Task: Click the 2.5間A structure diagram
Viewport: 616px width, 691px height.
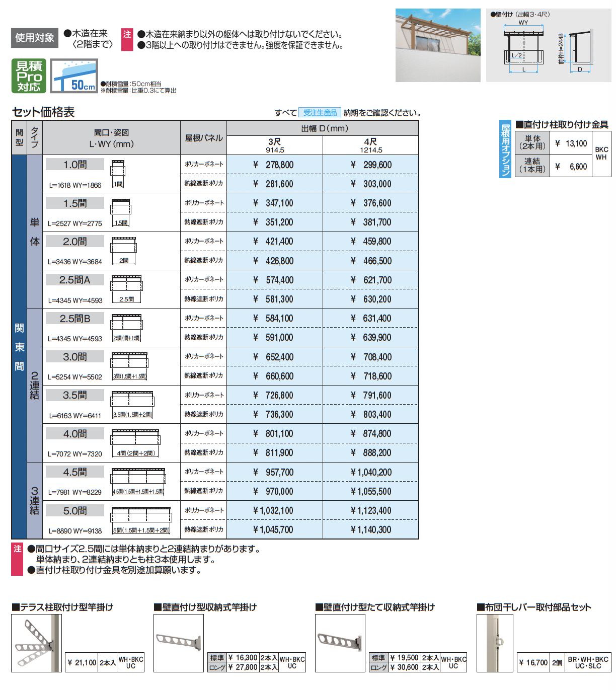Action: tap(127, 289)
